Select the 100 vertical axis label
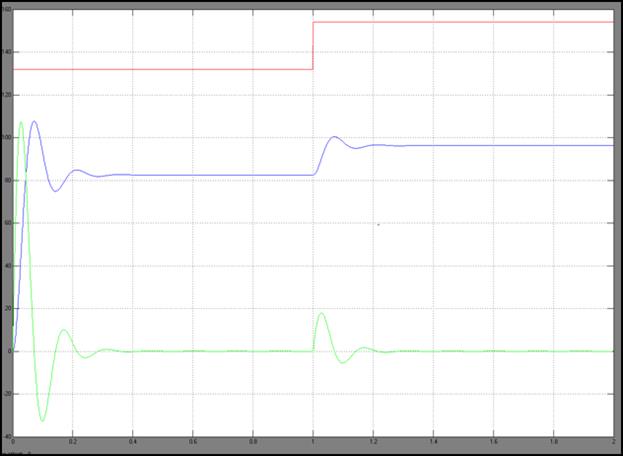Image resolution: width=623 pixels, height=456 pixels. (6, 138)
